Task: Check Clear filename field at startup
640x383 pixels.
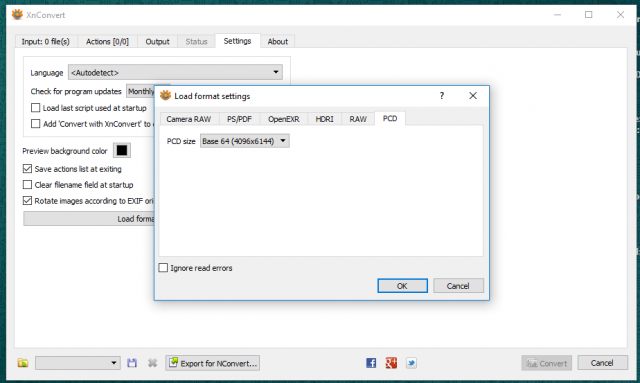Action: click(x=27, y=185)
